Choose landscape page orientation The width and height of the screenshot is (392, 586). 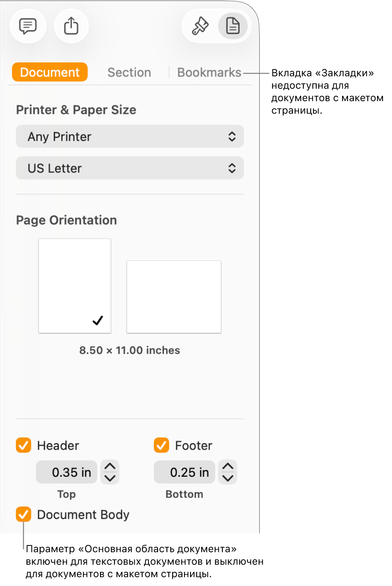(x=174, y=297)
